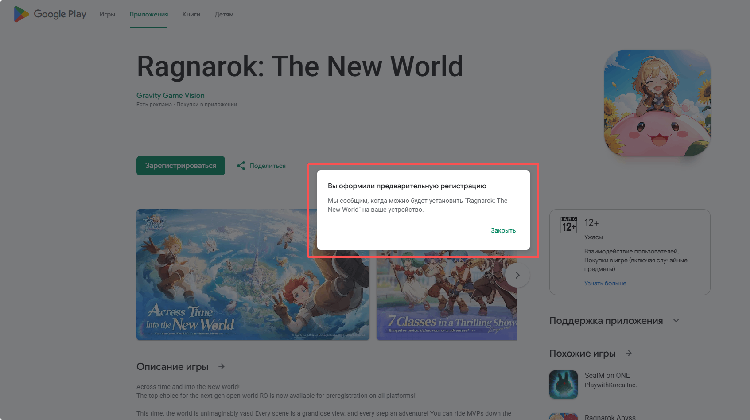The image size is (750, 420).
Task: Click the Поделиться share icon
Action: [x=241, y=166]
